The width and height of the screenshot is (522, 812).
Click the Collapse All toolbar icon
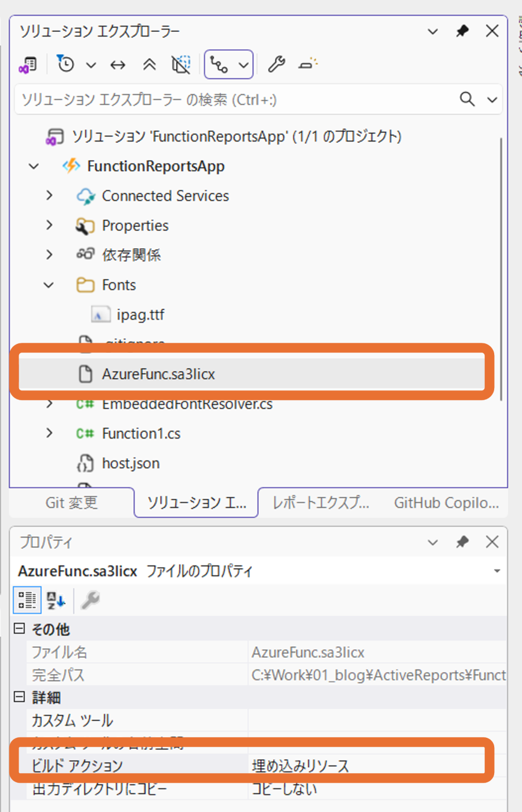150,65
